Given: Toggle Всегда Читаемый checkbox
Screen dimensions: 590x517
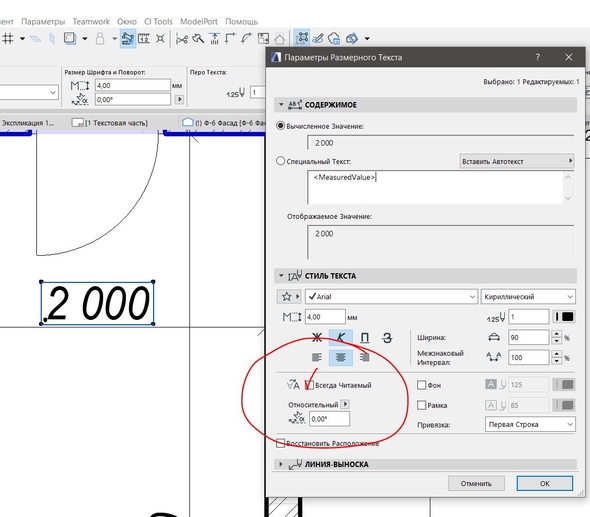Looking at the screenshot, I should [x=309, y=385].
